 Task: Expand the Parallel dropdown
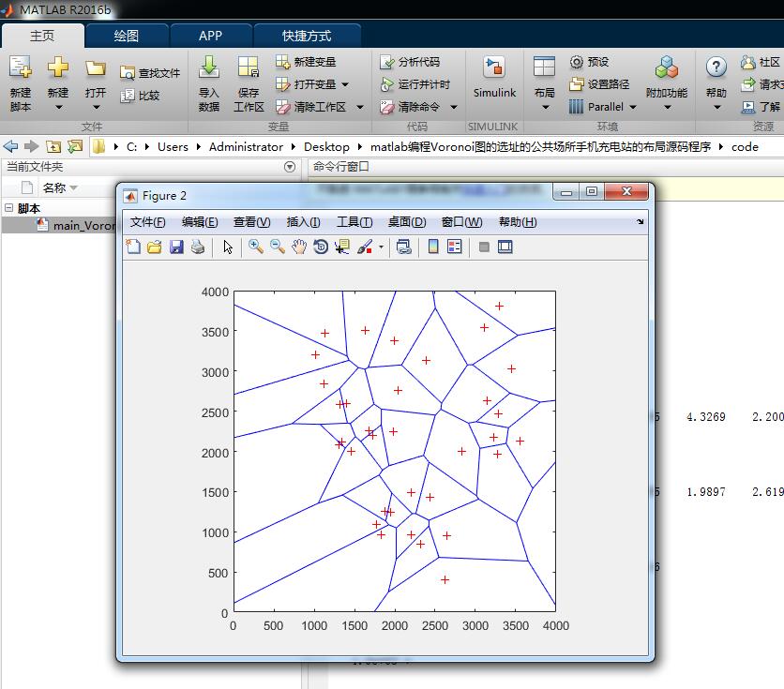click(x=633, y=107)
